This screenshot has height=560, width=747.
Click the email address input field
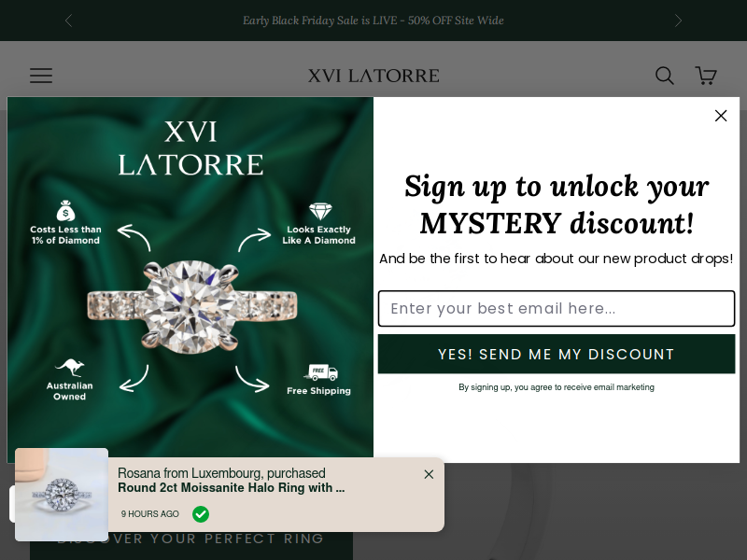point(557,309)
